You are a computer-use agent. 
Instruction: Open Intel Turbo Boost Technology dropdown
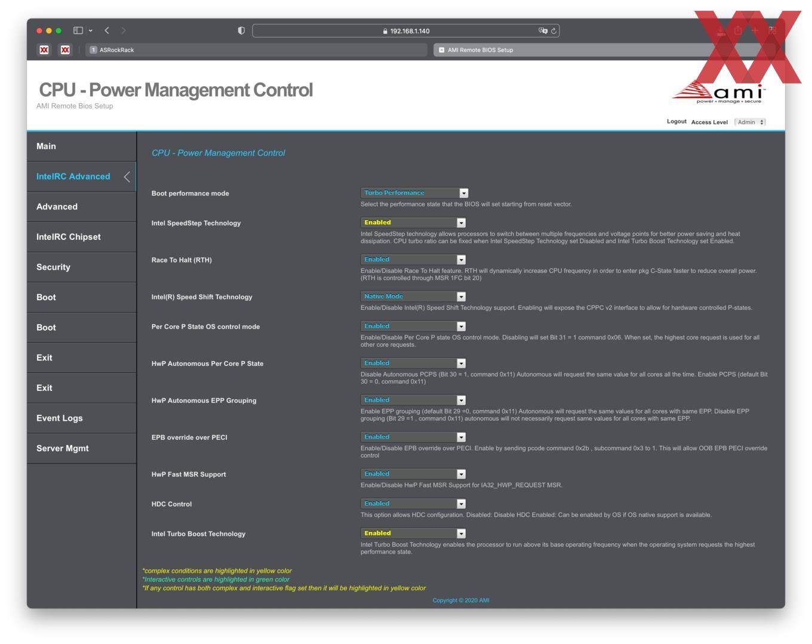413,534
